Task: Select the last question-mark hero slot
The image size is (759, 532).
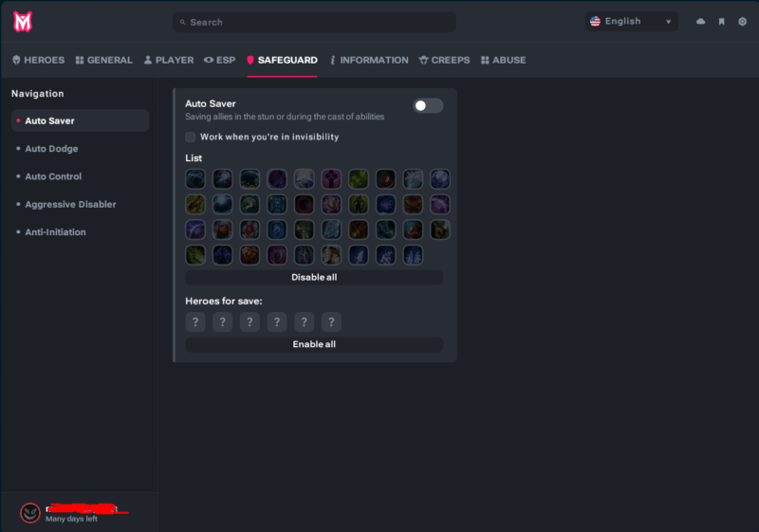Action: tap(331, 321)
